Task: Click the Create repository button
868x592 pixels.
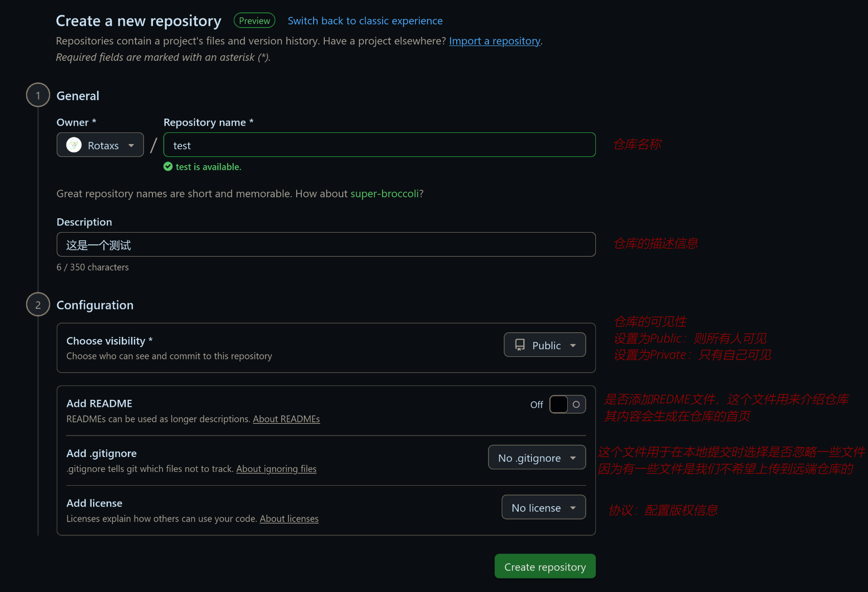Action: (545, 566)
